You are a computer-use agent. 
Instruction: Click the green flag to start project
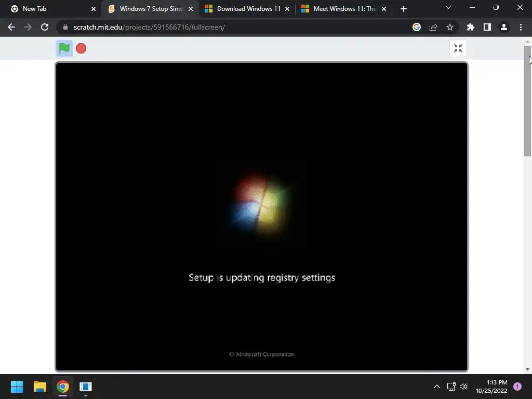coord(64,48)
